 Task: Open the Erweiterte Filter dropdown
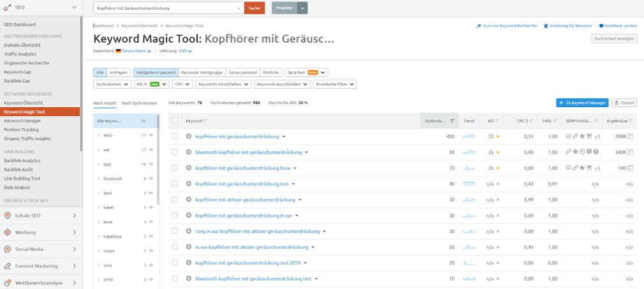tap(335, 84)
